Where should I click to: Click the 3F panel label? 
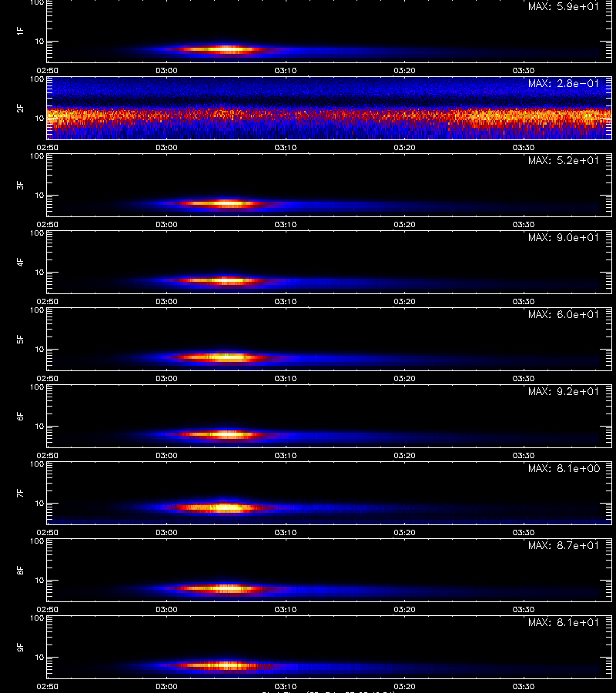[x=20, y=185]
